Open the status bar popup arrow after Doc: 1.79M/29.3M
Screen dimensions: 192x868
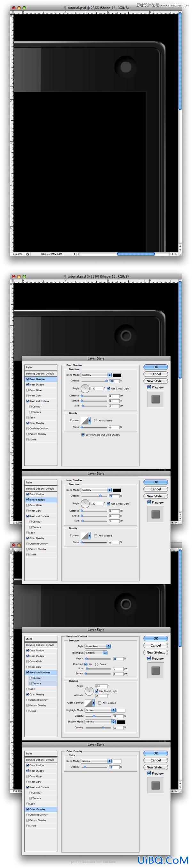[75, 254]
